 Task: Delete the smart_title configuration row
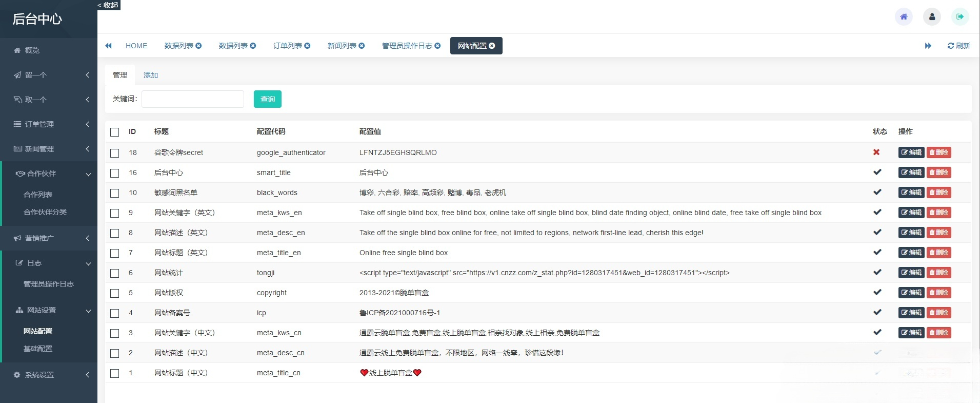click(x=938, y=172)
